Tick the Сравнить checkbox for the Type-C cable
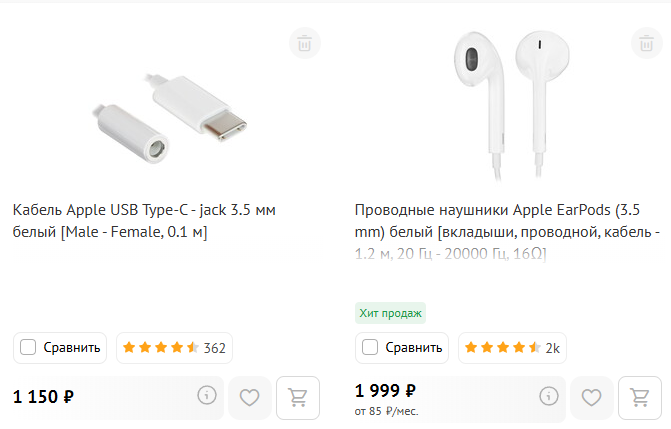 [28, 348]
